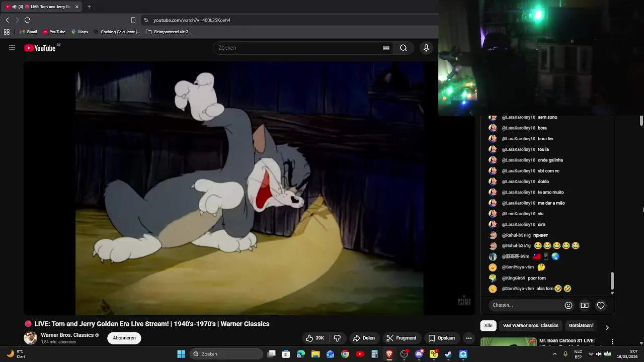Click the URL youtube.com/watch address bar
This screenshot has height=362, width=644.
[x=289, y=20]
